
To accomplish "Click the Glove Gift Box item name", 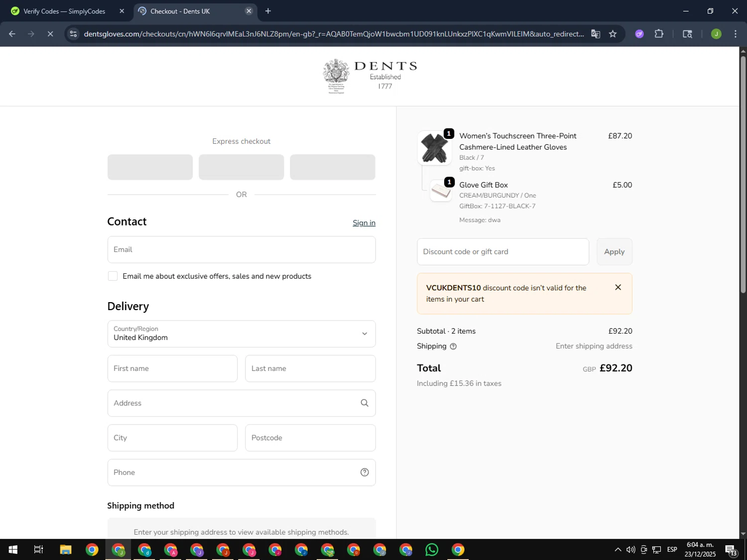I will tap(484, 185).
